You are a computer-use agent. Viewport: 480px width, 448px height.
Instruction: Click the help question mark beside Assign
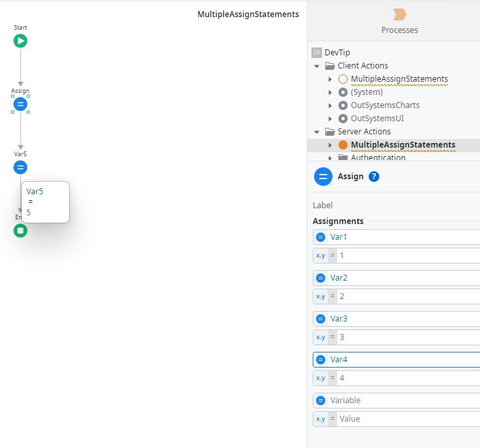coord(374,177)
